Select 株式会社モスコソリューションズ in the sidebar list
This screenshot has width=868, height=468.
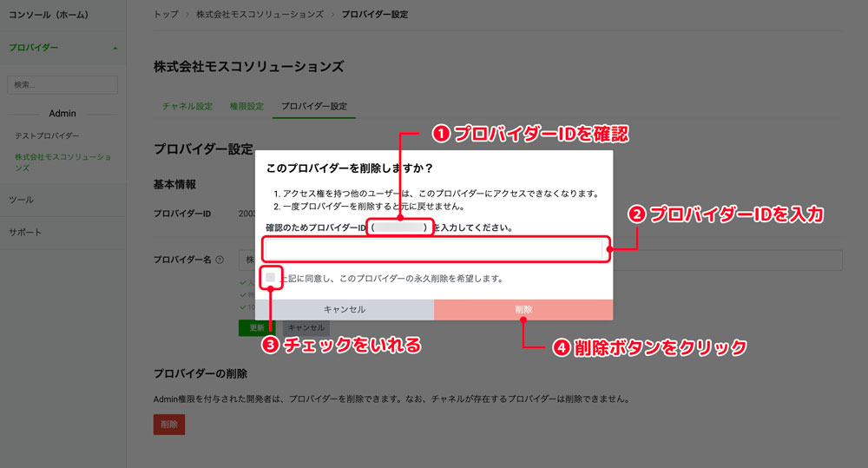pos(62,162)
